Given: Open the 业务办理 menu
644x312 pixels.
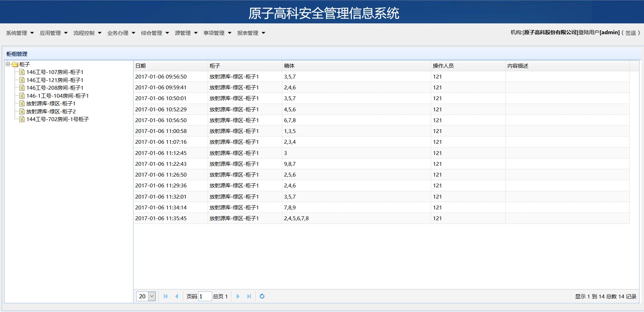Looking at the screenshot, I should click(121, 33).
